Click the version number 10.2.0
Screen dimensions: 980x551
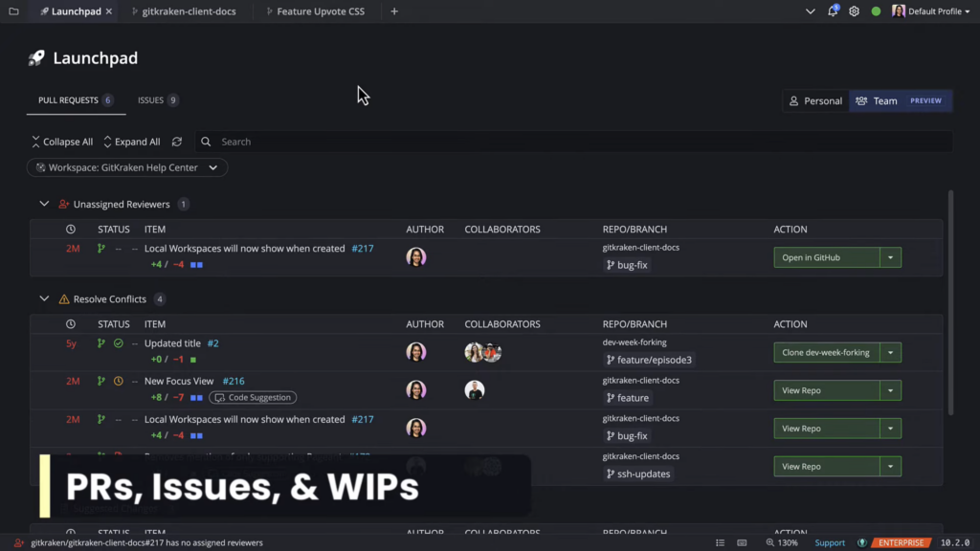(x=955, y=543)
